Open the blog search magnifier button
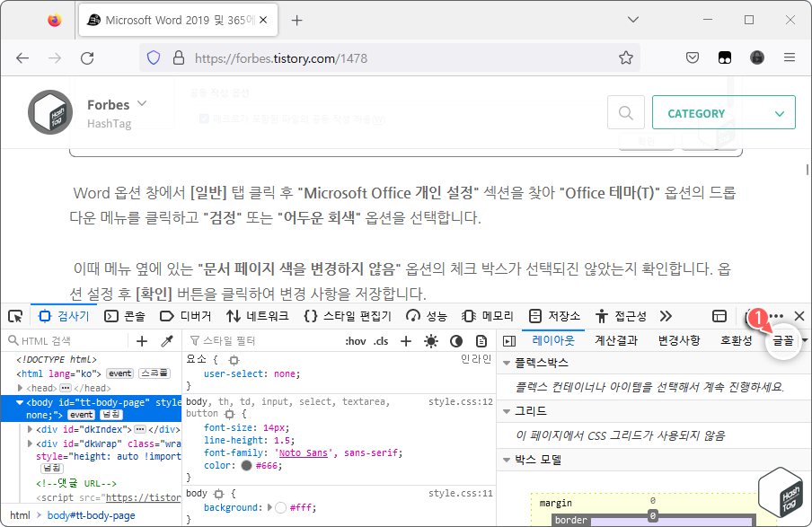 [x=625, y=112]
